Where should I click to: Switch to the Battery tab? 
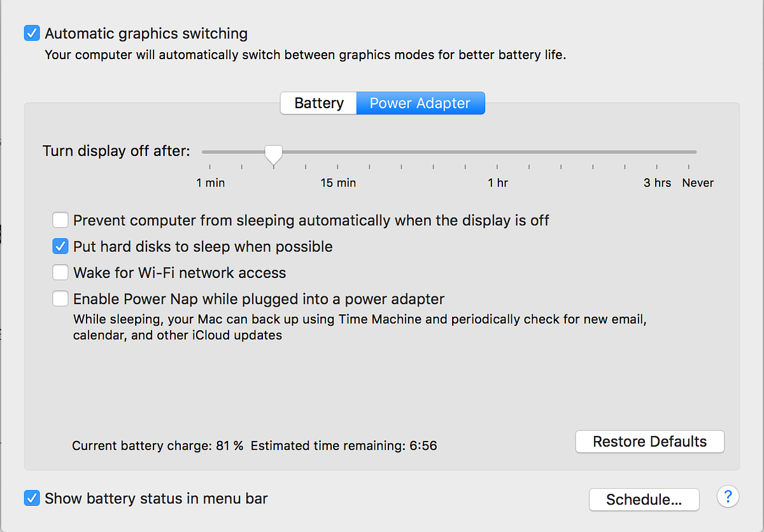pyautogui.click(x=318, y=102)
